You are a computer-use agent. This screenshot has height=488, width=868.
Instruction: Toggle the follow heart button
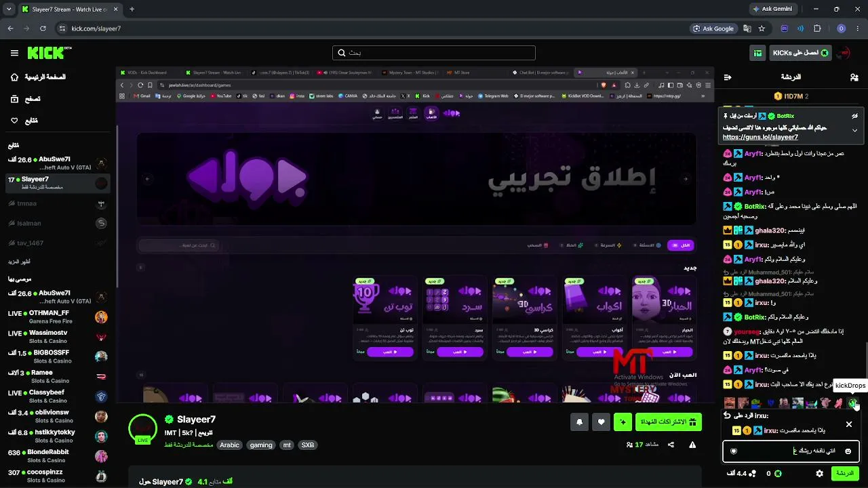[601, 422]
